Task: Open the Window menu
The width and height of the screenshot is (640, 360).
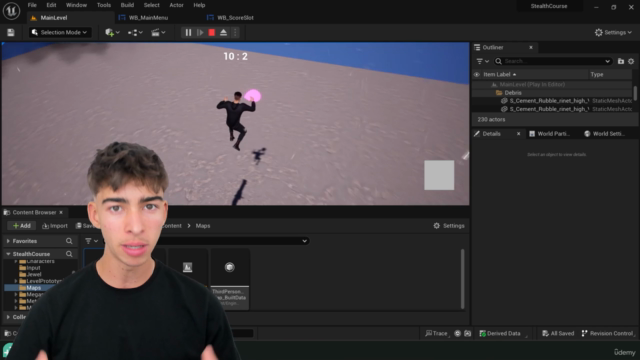Action: pos(76,5)
